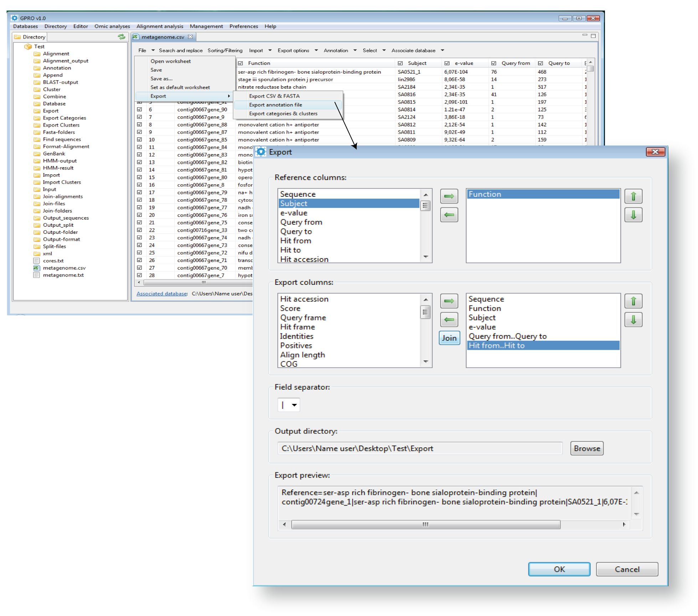Remove column using Export columns left arrow
698x616 pixels.
click(449, 320)
